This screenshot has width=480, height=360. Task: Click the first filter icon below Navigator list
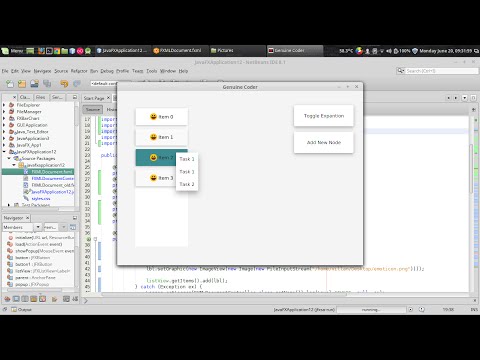pos(7,299)
